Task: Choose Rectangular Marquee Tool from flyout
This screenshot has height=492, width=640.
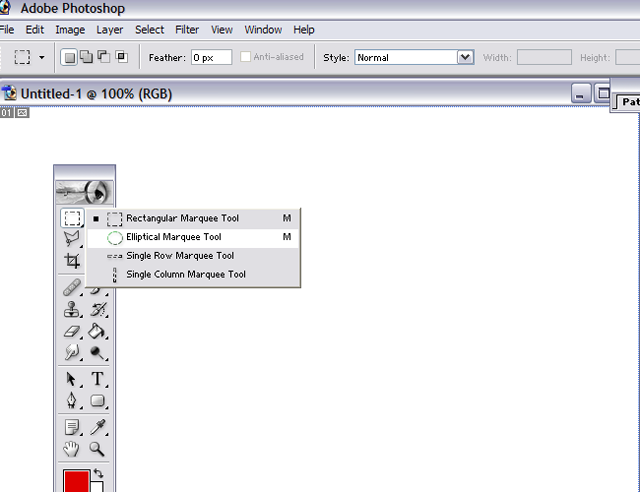Action: pos(193,218)
